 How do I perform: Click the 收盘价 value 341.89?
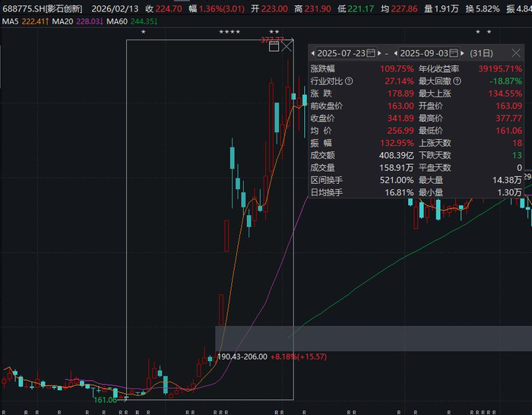[x=401, y=118]
